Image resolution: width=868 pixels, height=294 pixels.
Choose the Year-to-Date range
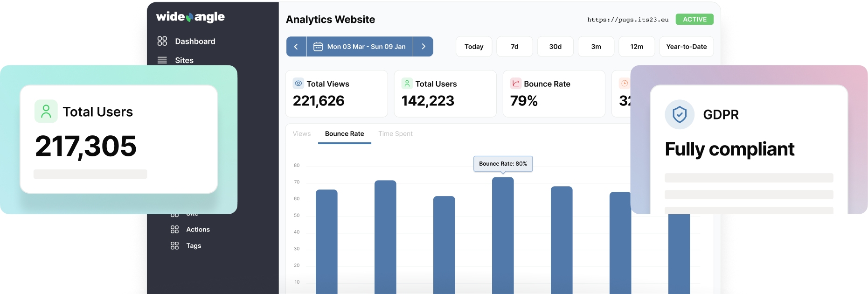(x=686, y=47)
